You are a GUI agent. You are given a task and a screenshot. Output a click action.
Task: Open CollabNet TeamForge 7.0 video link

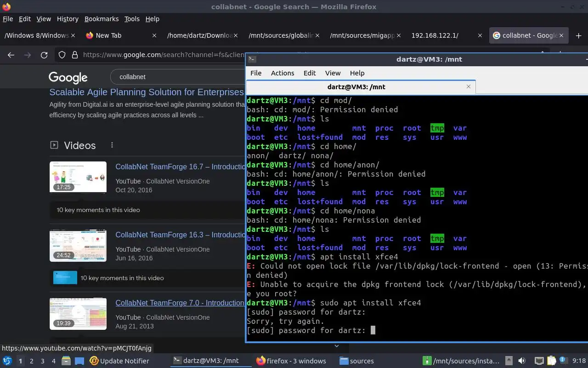180,303
